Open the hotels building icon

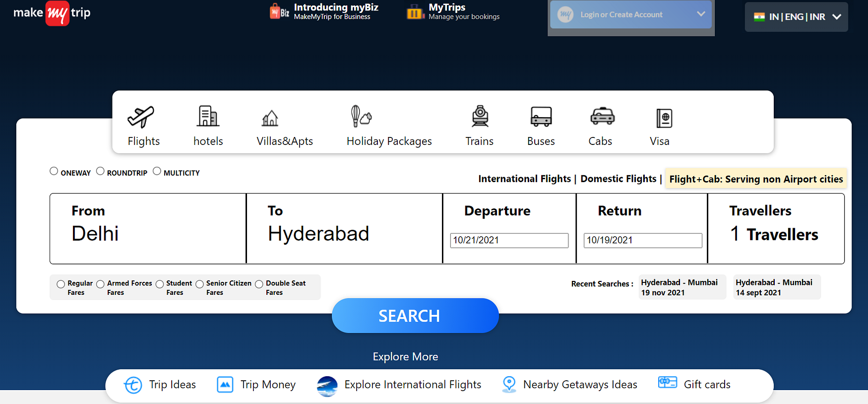click(x=208, y=116)
